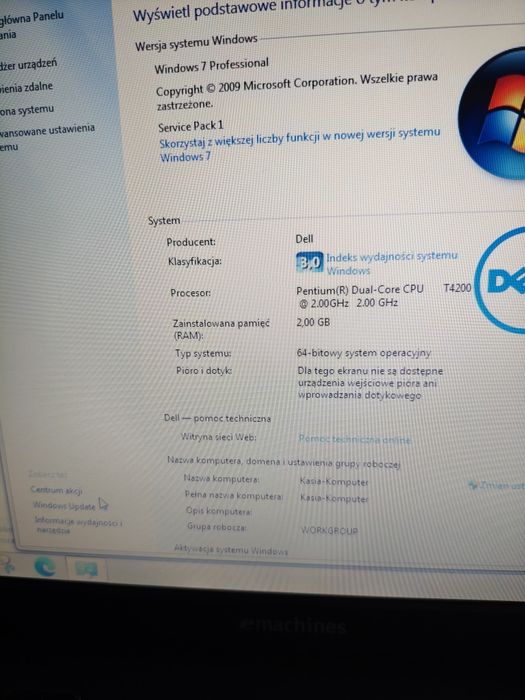Click the 'Opis komputera:' label

click(x=219, y=511)
